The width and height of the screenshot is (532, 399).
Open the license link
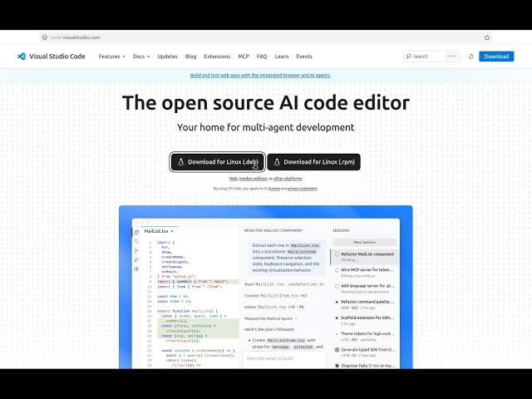click(x=273, y=189)
